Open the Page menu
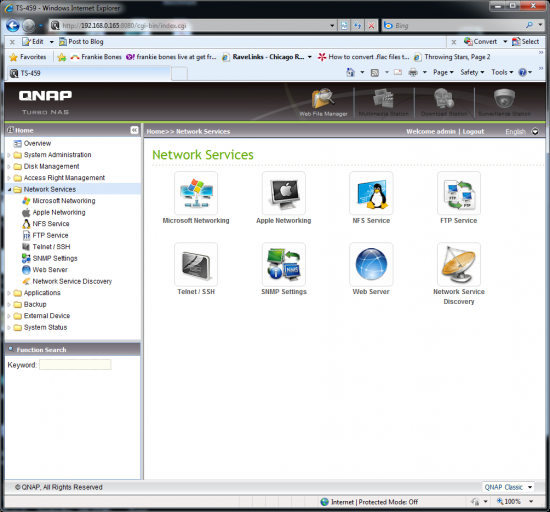 [x=443, y=72]
